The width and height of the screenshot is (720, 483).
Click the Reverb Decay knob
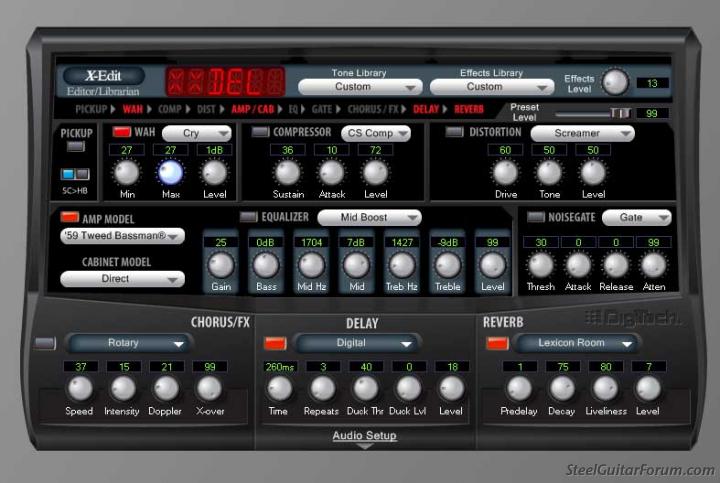pos(562,388)
